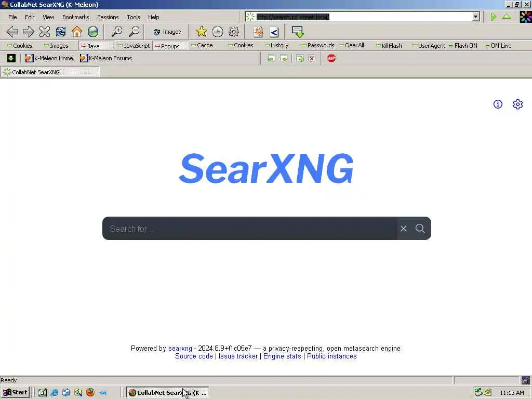
Task: Open the Engine stats link
Action: coord(282,356)
